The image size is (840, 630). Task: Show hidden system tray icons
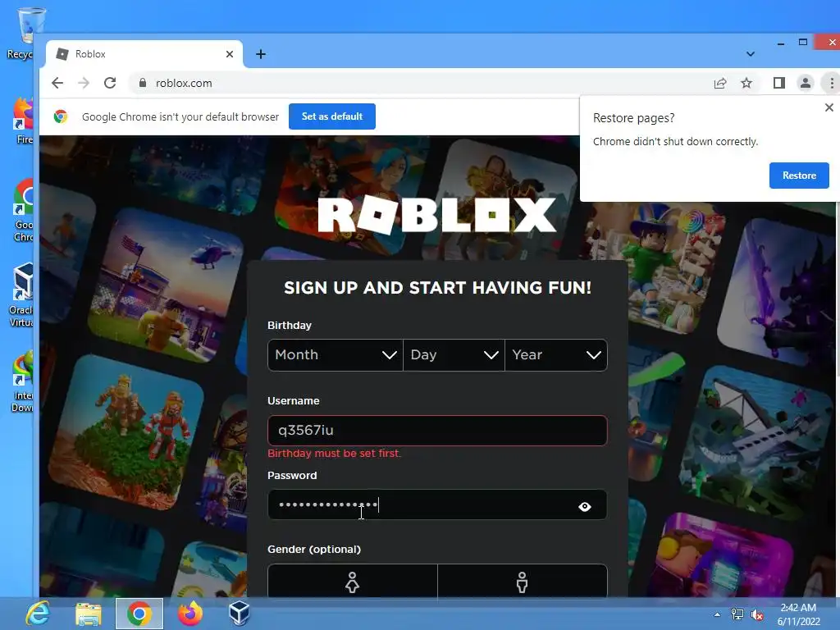717,615
